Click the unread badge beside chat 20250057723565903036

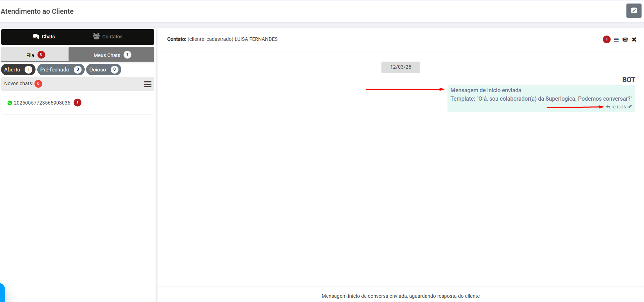coord(78,102)
